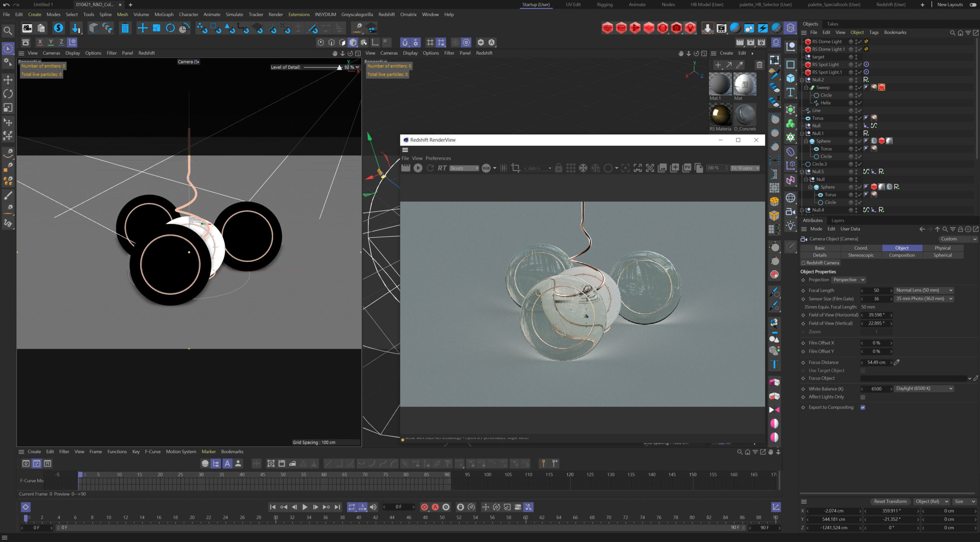Open the Projection Perspective dropdown
The height and width of the screenshot is (542, 980).
coord(849,280)
